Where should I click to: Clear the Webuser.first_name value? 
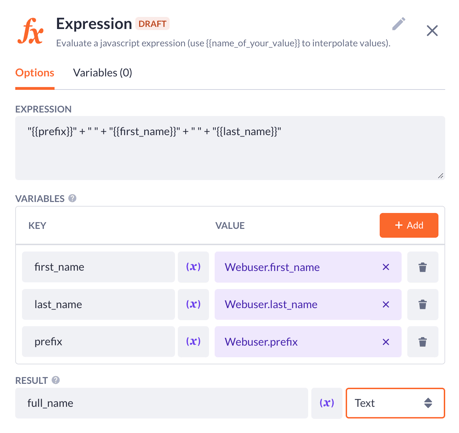386,267
